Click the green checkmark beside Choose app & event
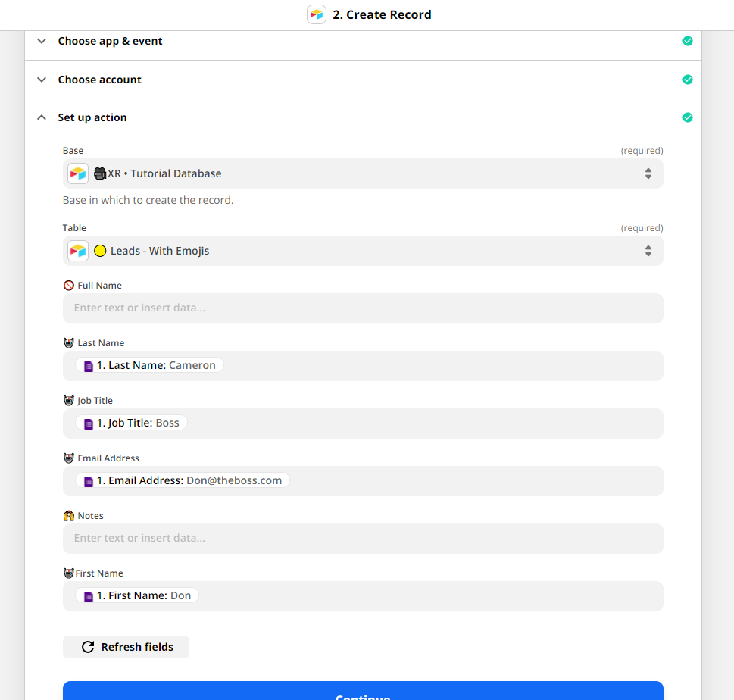The image size is (734, 700). (x=688, y=41)
